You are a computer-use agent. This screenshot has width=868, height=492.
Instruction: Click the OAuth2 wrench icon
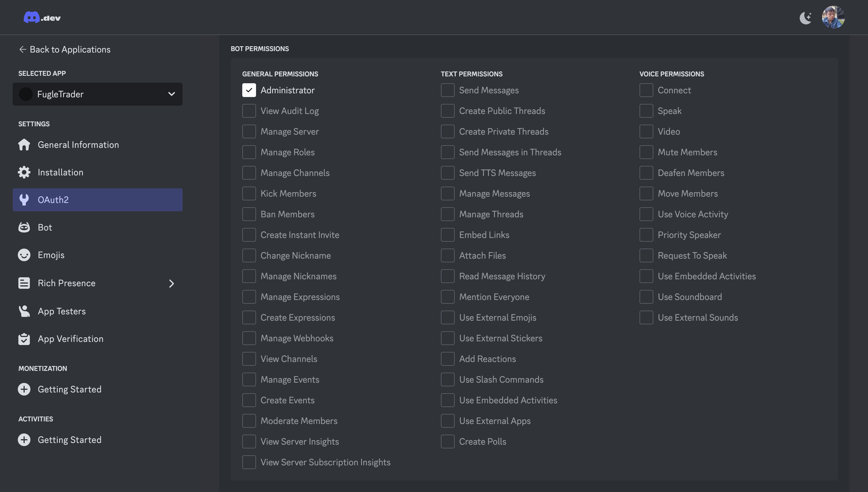24,200
